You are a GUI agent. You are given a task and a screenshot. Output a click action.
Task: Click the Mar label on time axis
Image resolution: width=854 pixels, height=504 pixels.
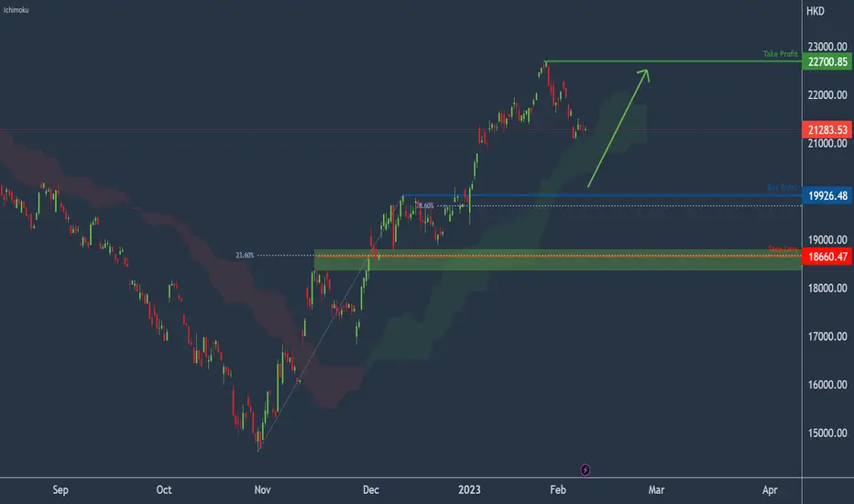656,490
